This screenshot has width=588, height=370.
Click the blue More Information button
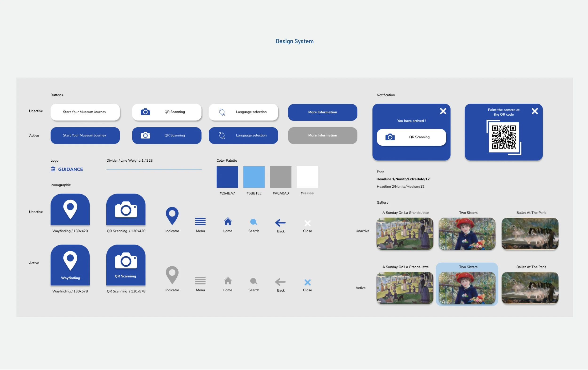[322, 112]
